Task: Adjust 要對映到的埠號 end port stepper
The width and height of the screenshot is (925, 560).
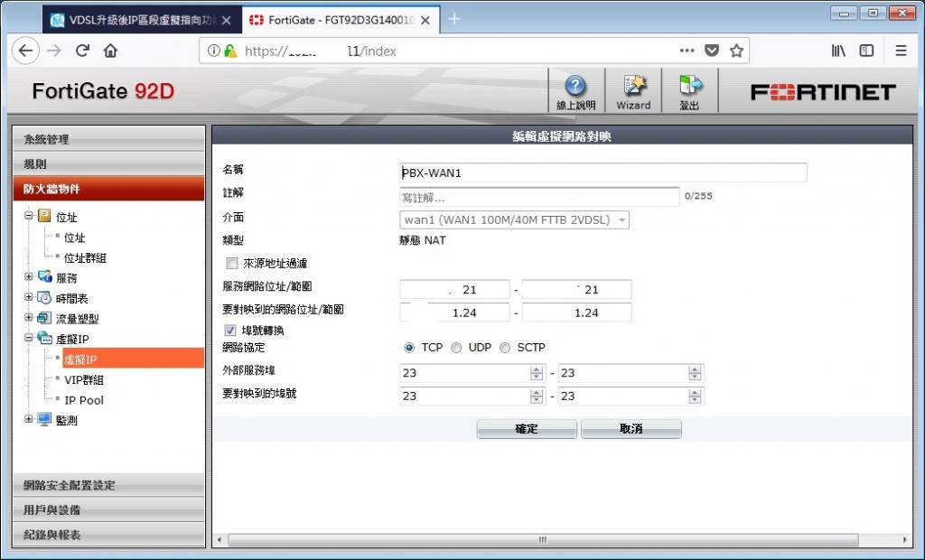Action: click(695, 396)
